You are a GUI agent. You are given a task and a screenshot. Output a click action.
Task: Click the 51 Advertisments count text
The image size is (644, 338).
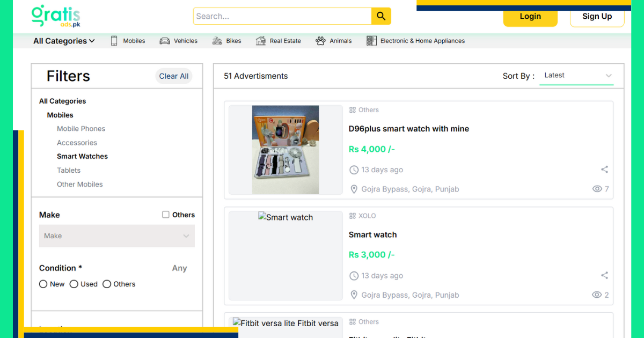tap(256, 76)
